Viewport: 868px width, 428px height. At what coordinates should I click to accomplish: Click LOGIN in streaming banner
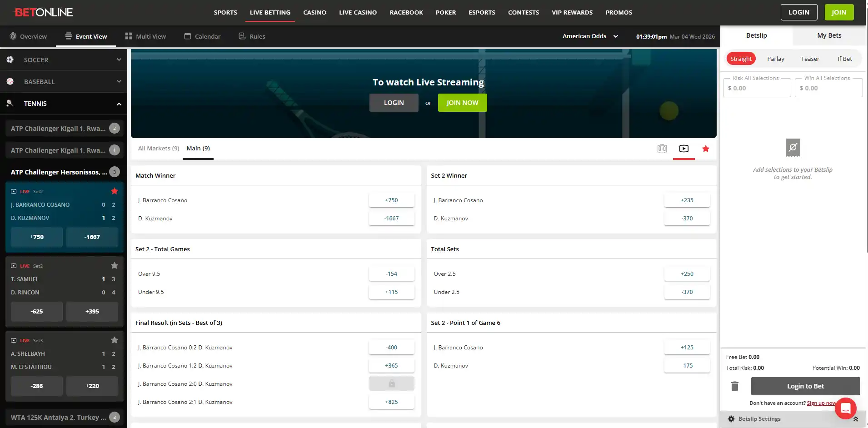[x=394, y=103]
